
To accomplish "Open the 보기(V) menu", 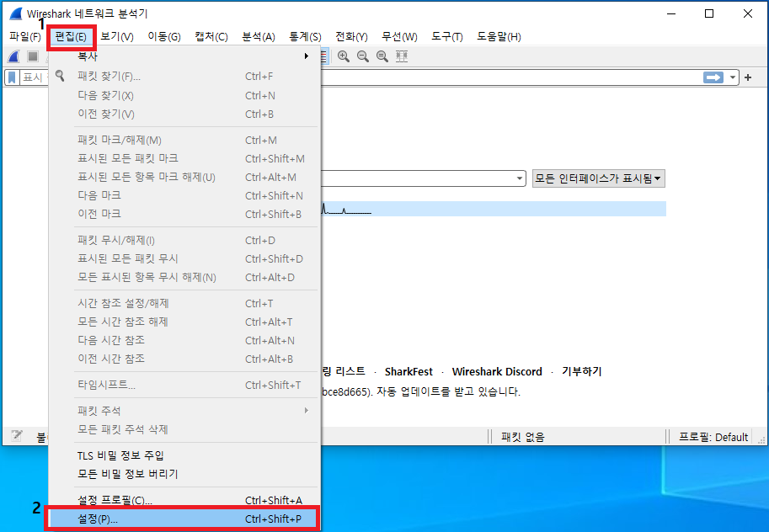I will point(117,37).
